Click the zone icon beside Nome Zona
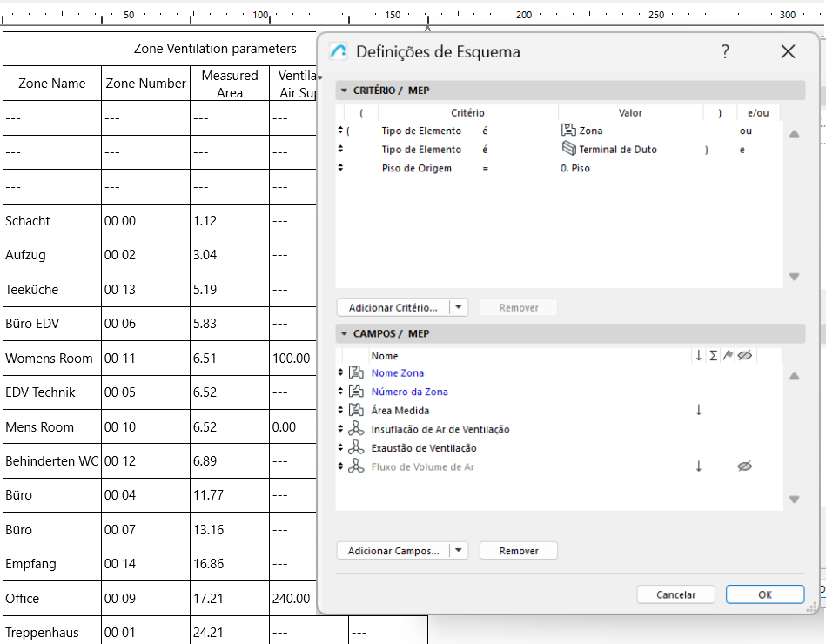 (356, 372)
